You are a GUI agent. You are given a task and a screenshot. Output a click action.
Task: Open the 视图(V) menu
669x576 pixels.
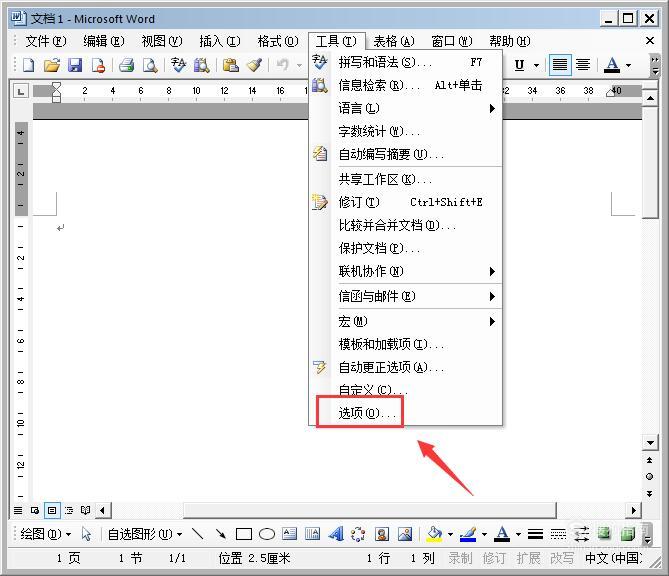162,41
